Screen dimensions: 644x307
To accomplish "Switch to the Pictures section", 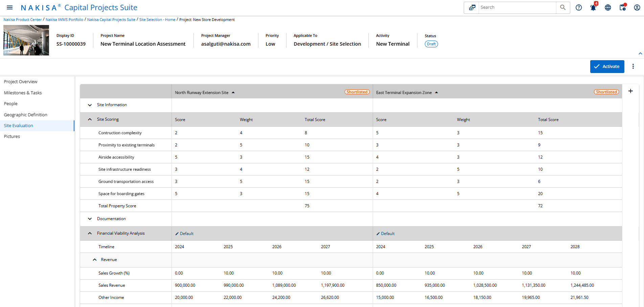I will click(x=12, y=136).
